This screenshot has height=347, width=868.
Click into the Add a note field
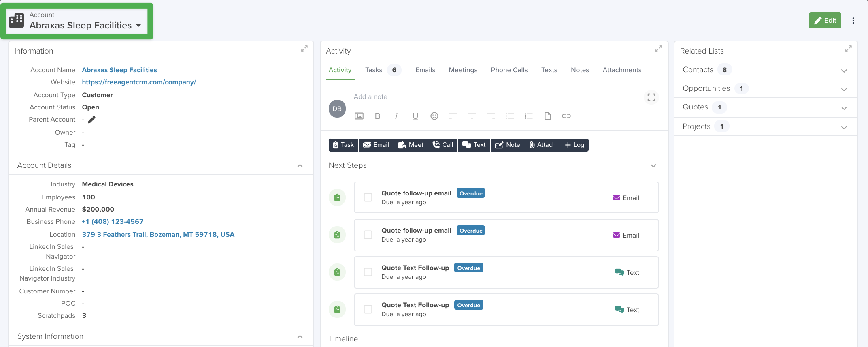[497, 96]
